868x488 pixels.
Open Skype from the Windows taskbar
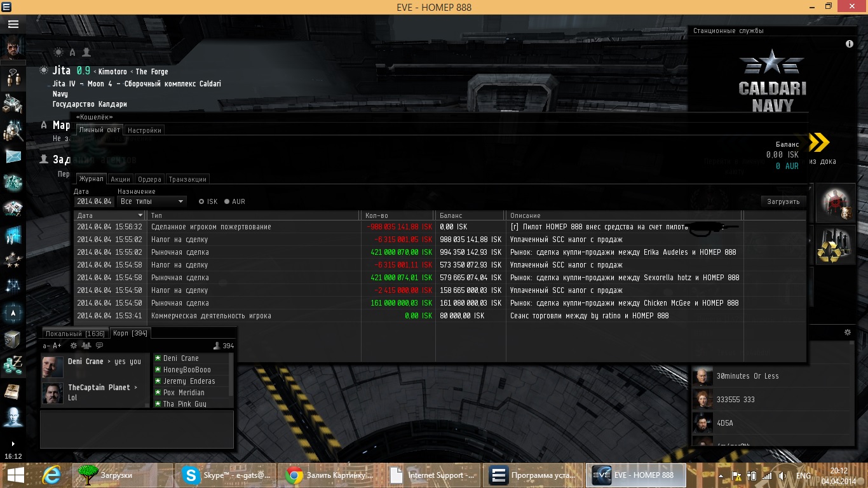(226, 475)
